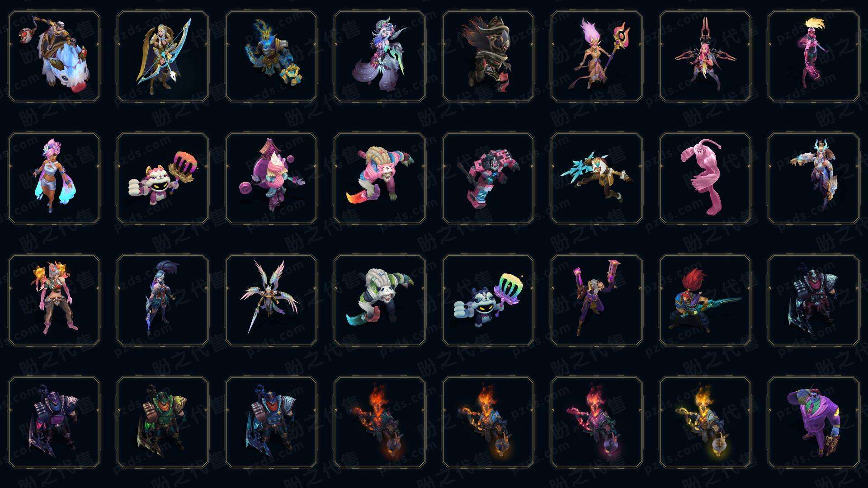Choose the pink robot mech skin

coord(488,178)
